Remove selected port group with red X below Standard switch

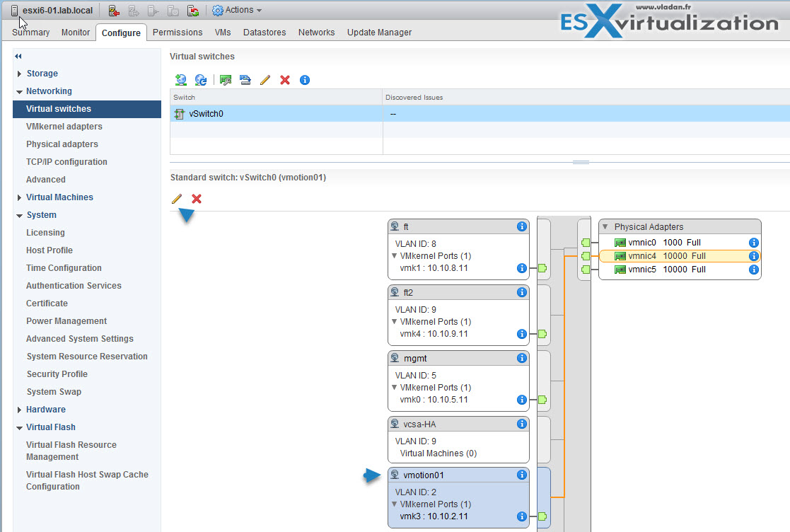point(197,199)
